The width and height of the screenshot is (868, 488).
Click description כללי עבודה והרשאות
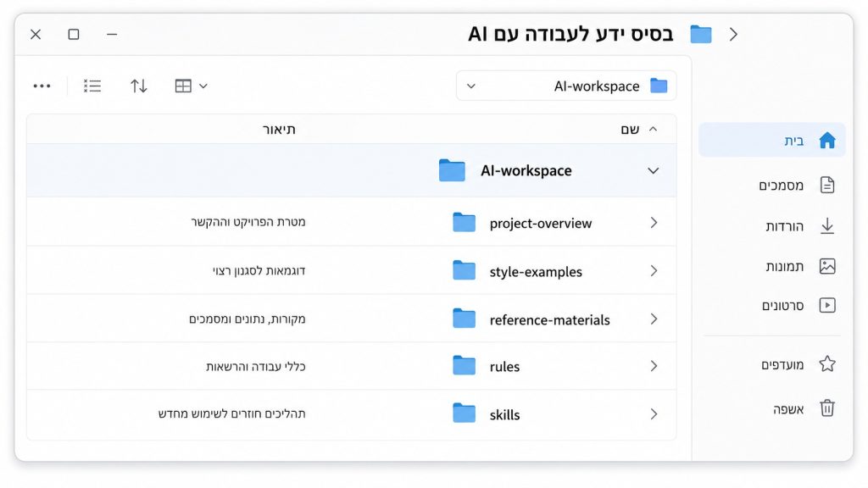(255, 366)
